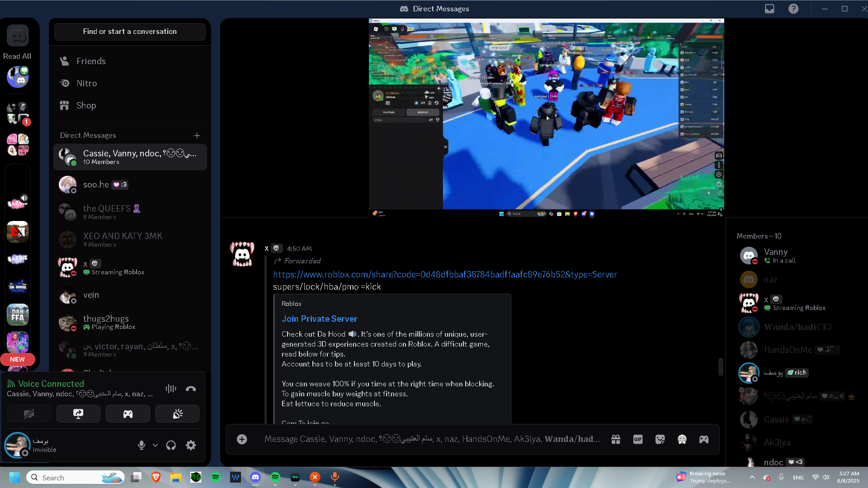This screenshot has height=488, width=868.
Task: Expand microphone input options chevron
Action: click(155, 445)
